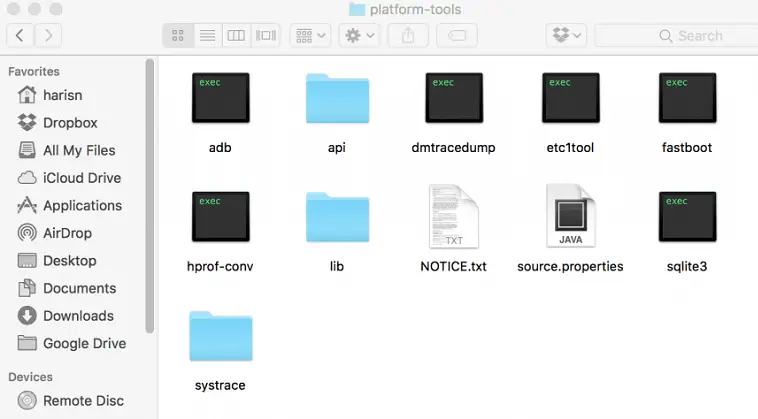Click the 'adb' file name label
758x419 pixels.
(x=220, y=147)
